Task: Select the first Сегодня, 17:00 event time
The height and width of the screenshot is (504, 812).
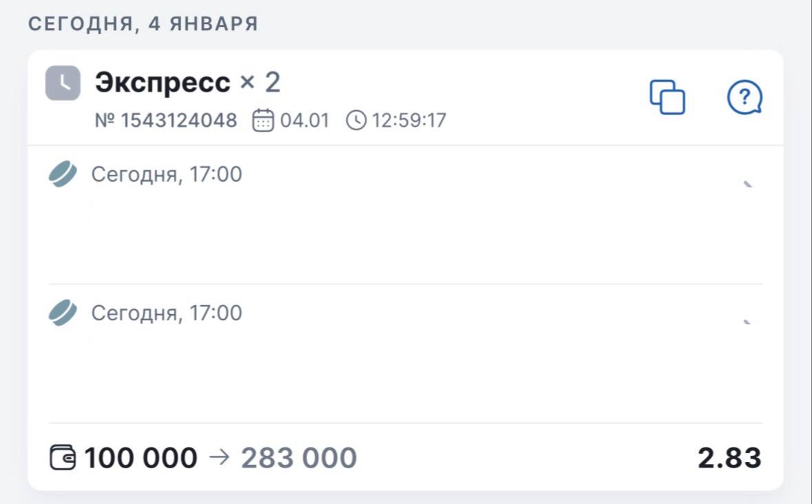Action: point(167,174)
